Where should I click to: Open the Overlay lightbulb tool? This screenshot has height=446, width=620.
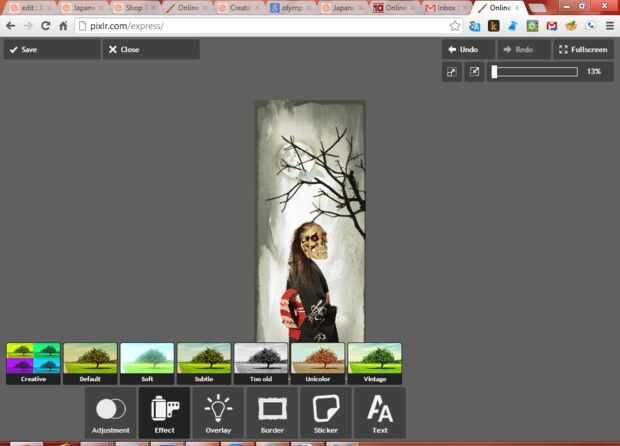[x=218, y=413]
